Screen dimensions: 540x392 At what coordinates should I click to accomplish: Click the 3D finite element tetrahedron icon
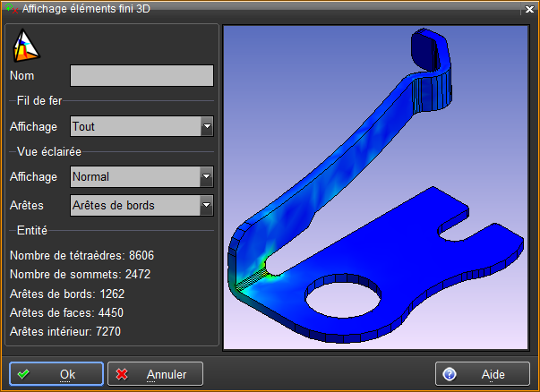pos(26,46)
